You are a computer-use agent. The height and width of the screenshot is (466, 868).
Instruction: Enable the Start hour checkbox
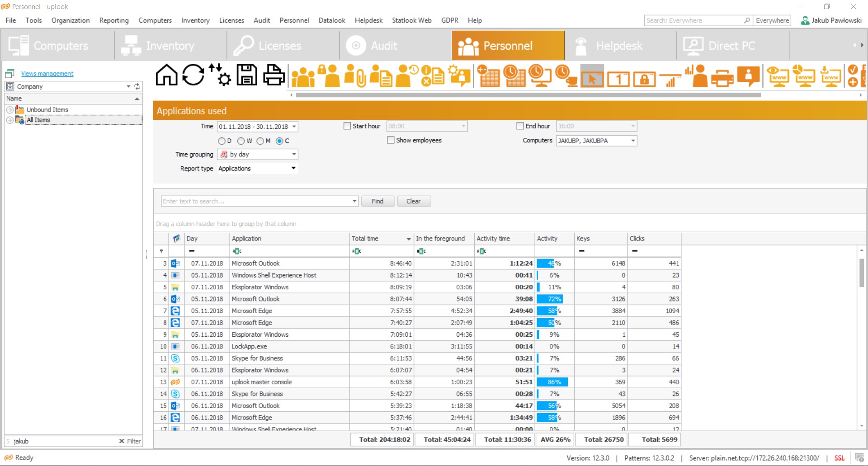[347, 126]
